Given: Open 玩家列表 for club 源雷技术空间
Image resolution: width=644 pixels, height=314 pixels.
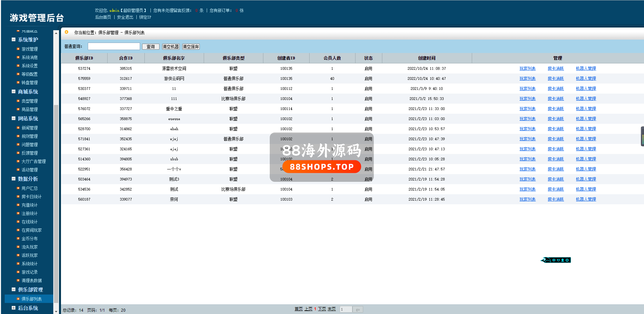Looking at the screenshot, I should [x=527, y=68].
